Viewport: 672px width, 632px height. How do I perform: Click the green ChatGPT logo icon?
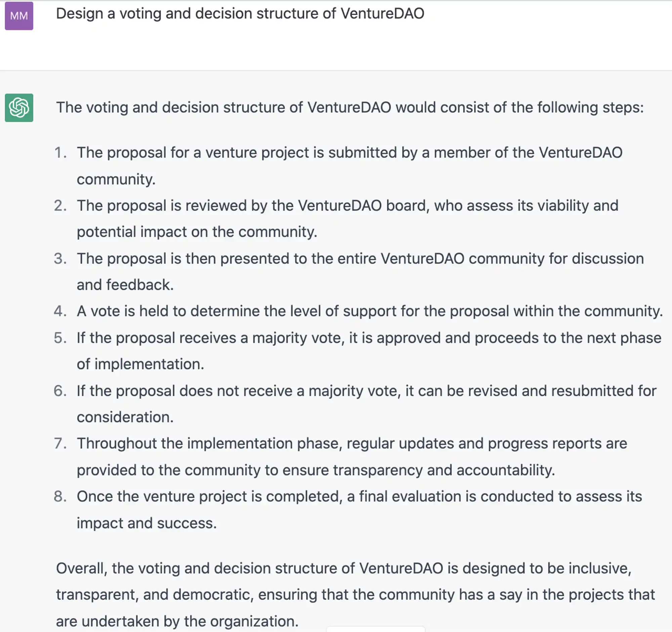tap(19, 108)
